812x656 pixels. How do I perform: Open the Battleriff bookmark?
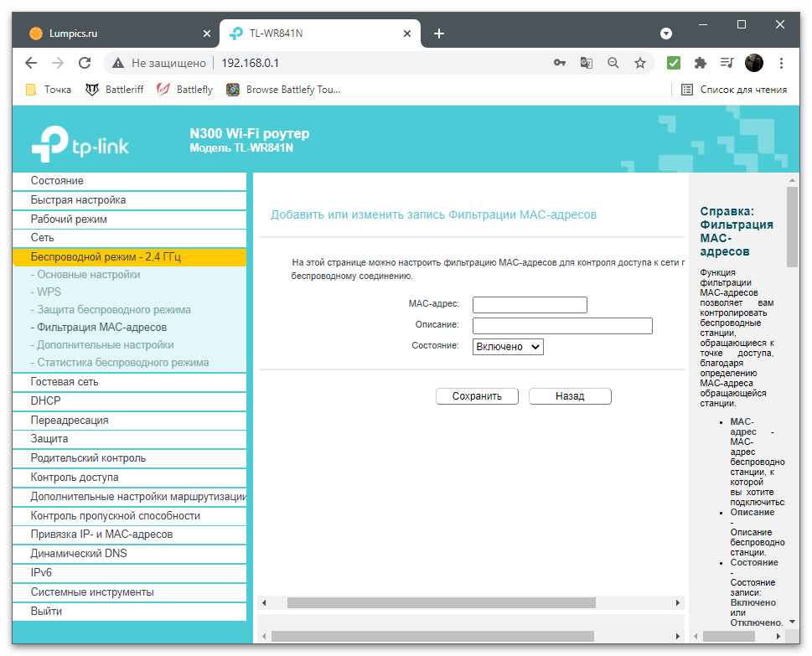coord(114,90)
